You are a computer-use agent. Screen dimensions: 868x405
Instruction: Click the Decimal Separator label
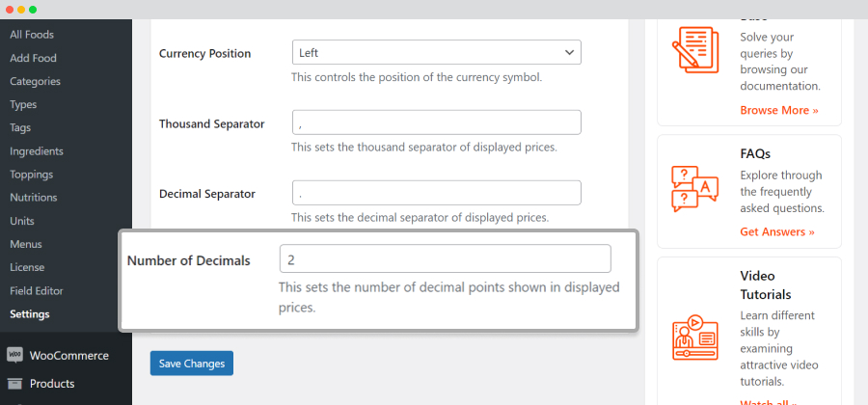point(207,194)
